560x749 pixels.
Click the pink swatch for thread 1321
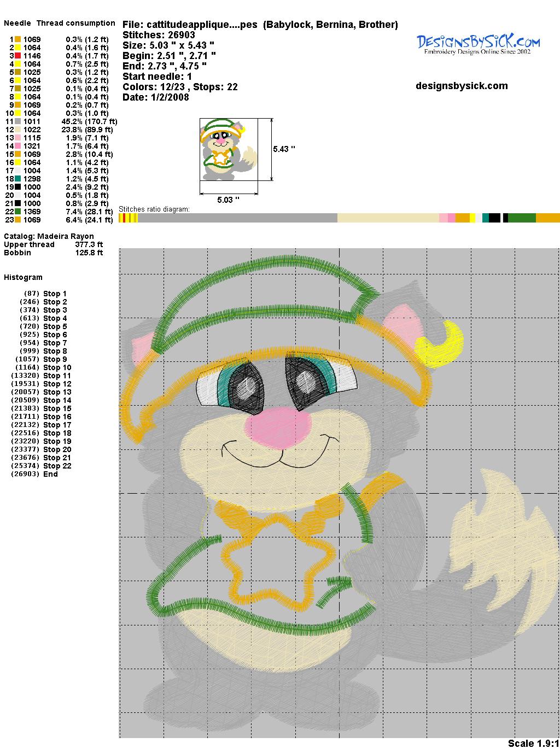point(18,146)
